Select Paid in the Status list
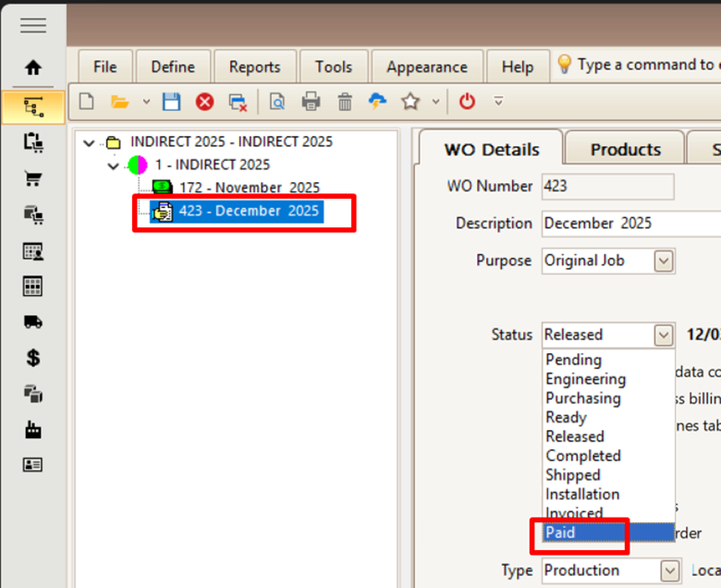 560,533
